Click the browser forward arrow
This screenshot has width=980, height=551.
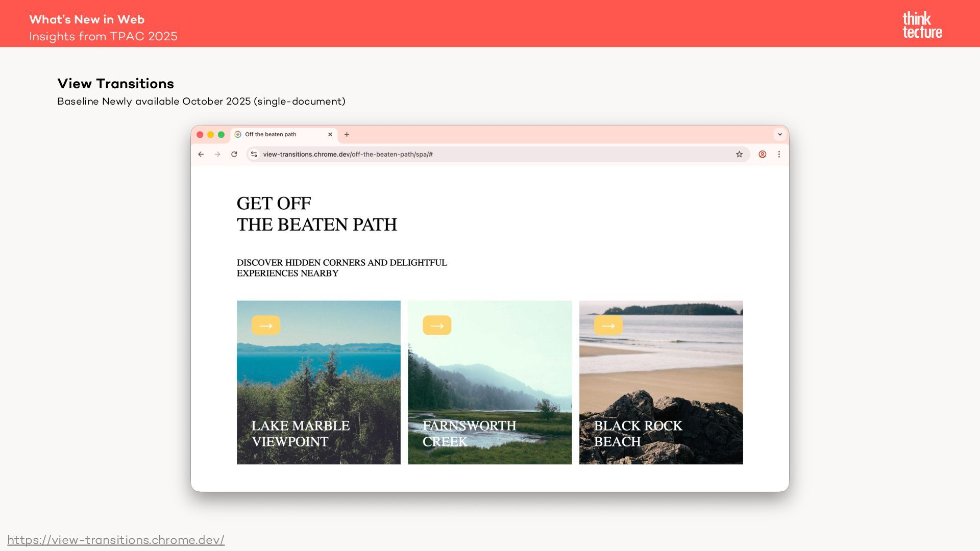pyautogui.click(x=217, y=155)
